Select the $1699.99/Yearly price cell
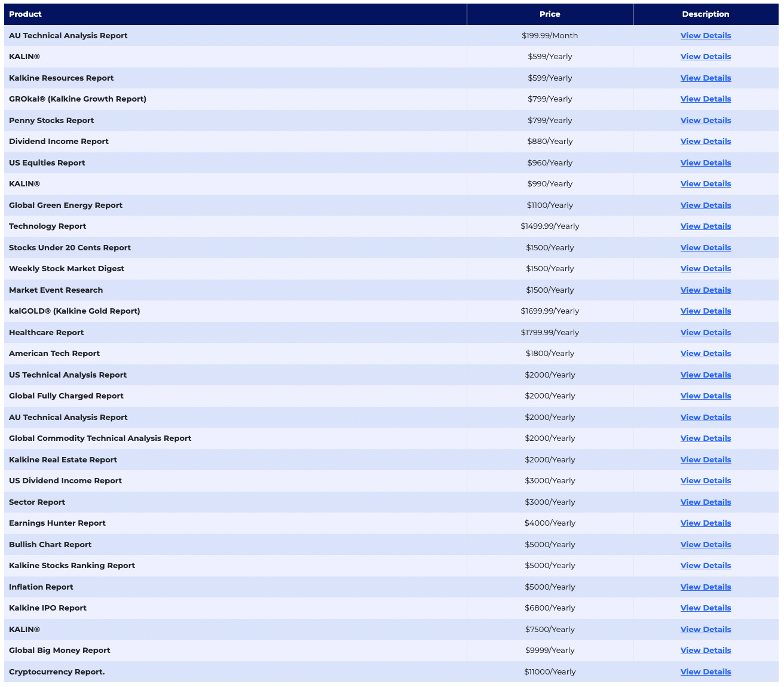This screenshot has height=687, width=784. click(x=550, y=311)
